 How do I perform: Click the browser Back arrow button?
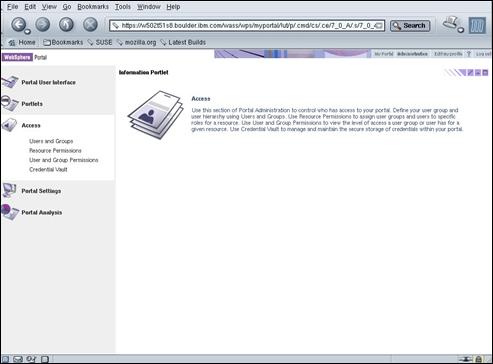click(19, 24)
